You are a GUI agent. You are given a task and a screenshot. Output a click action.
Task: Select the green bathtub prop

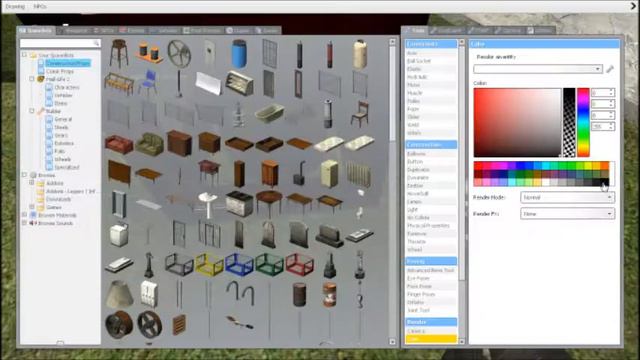[269, 113]
